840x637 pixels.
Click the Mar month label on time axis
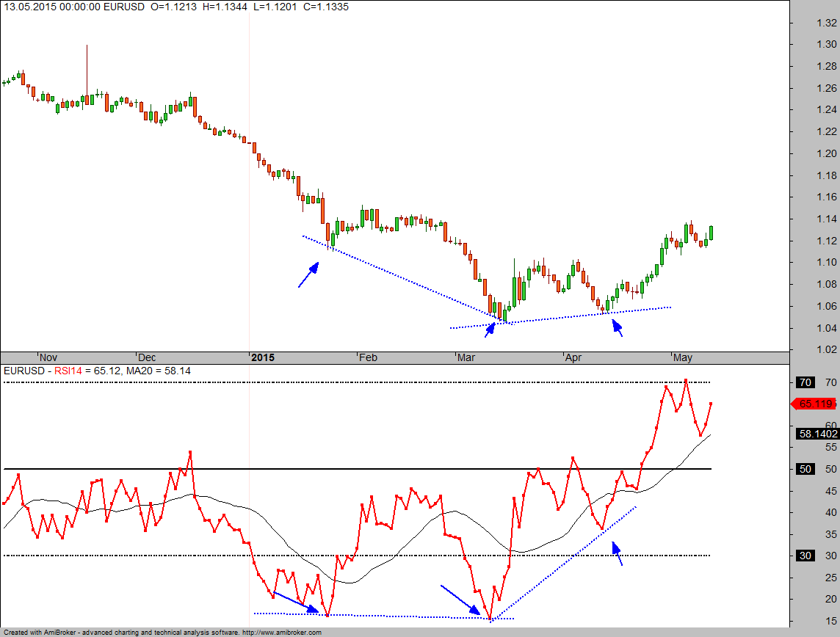(x=466, y=357)
